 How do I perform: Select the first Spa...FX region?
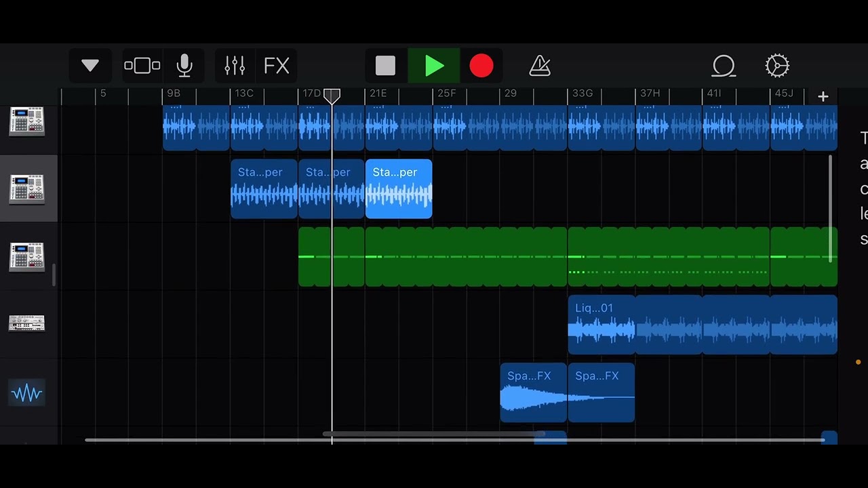(x=534, y=392)
